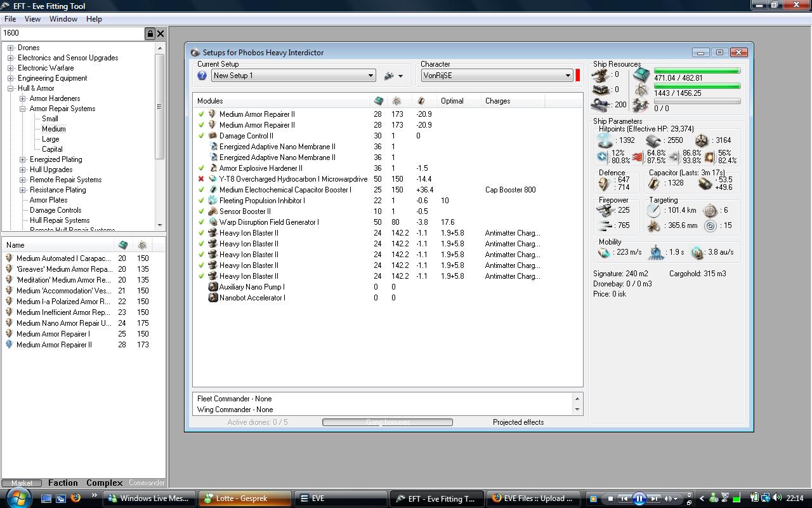Image resolution: width=812 pixels, height=508 pixels.
Task: Click the CPU column header icon in Modules
Action: point(379,101)
